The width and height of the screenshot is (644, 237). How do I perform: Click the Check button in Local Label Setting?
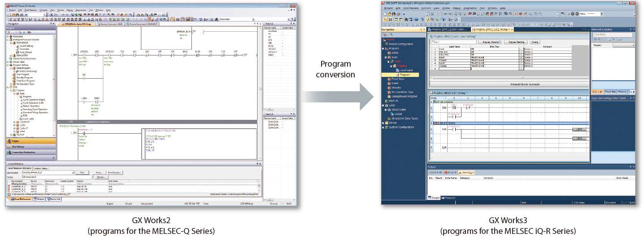[535, 42]
